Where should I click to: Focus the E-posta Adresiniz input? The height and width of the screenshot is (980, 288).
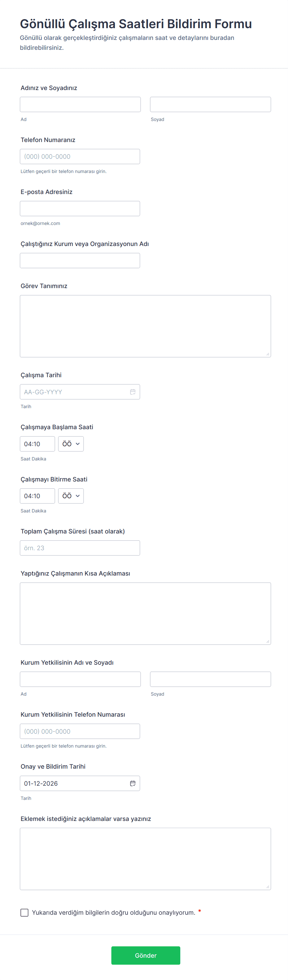pyautogui.click(x=80, y=209)
